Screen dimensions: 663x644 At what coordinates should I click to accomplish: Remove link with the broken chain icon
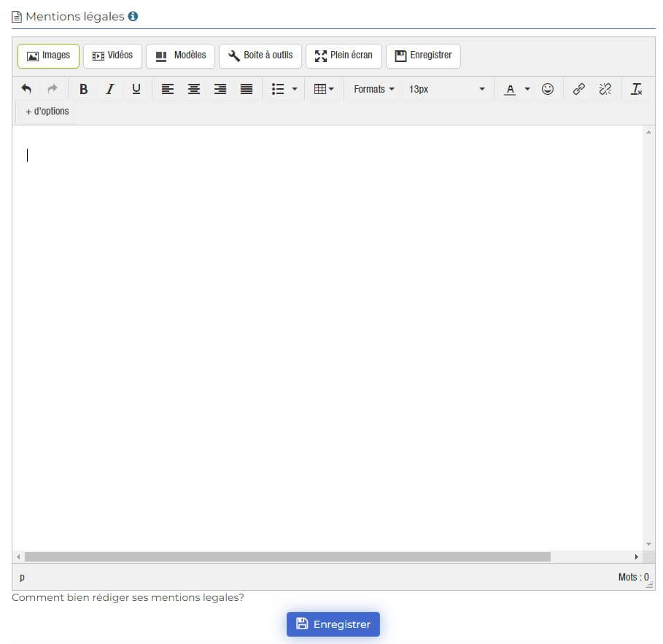605,89
